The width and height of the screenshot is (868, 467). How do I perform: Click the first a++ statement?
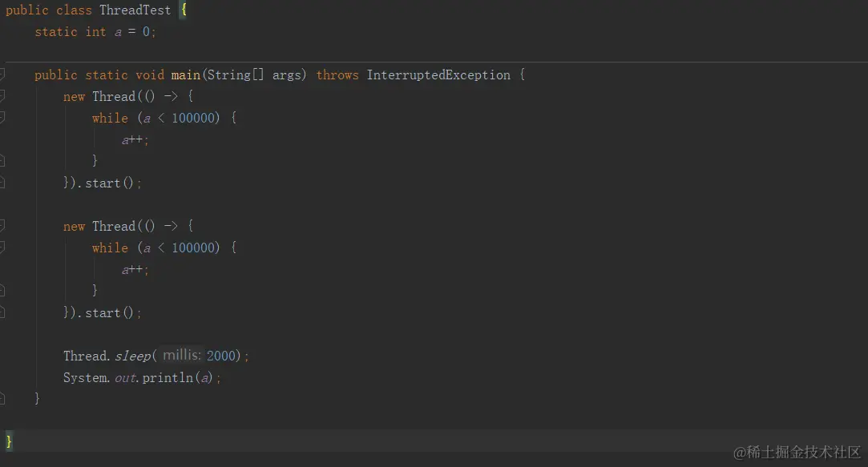135,139
